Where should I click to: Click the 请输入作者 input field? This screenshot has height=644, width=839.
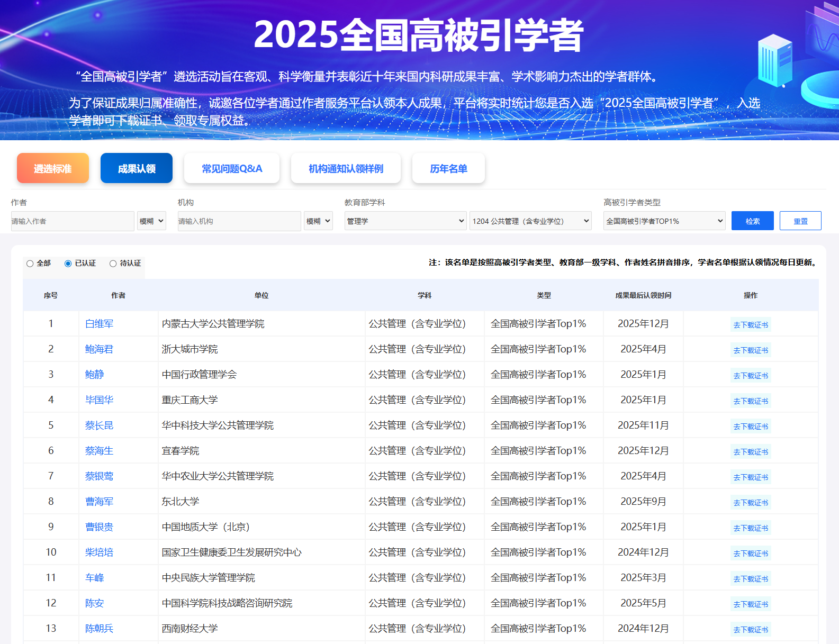tap(73, 221)
